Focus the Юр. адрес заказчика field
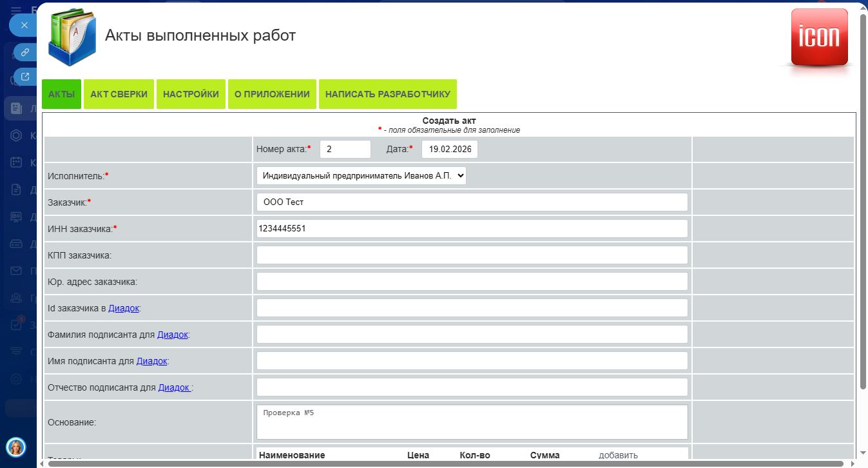The width and height of the screenshot is (868, 468). [472, 282]
